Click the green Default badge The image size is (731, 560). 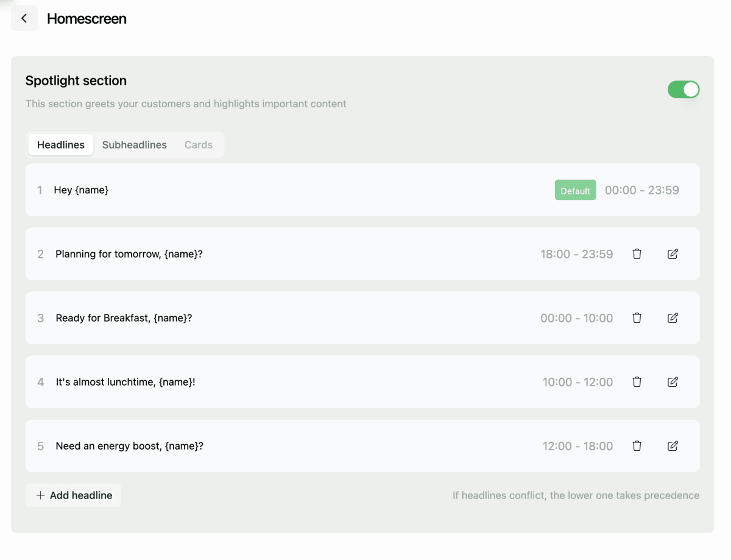[575, 191]
